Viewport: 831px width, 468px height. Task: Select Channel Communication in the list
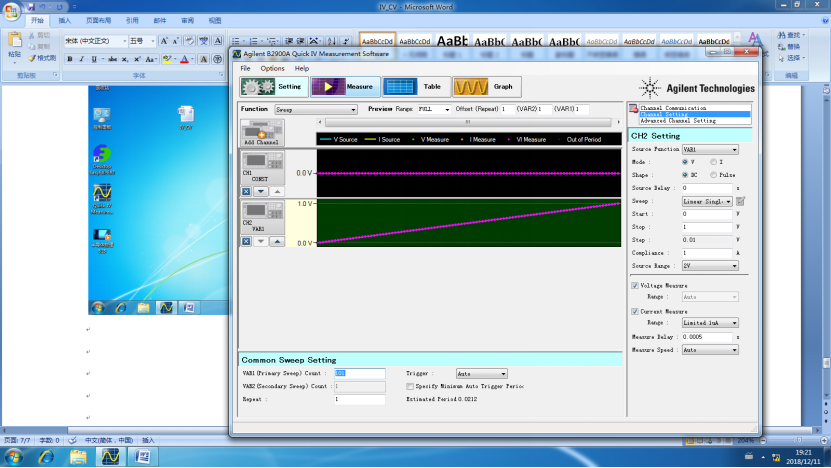point(695,108)
